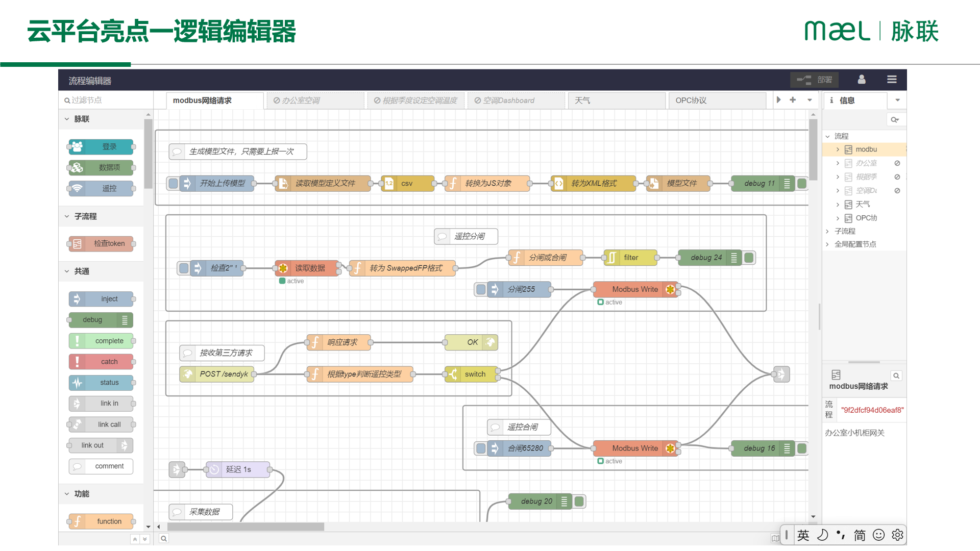This screenshot has width=980, height=551.
Task: Click the search icon in info panel
Action: click(x=895, y=120)
